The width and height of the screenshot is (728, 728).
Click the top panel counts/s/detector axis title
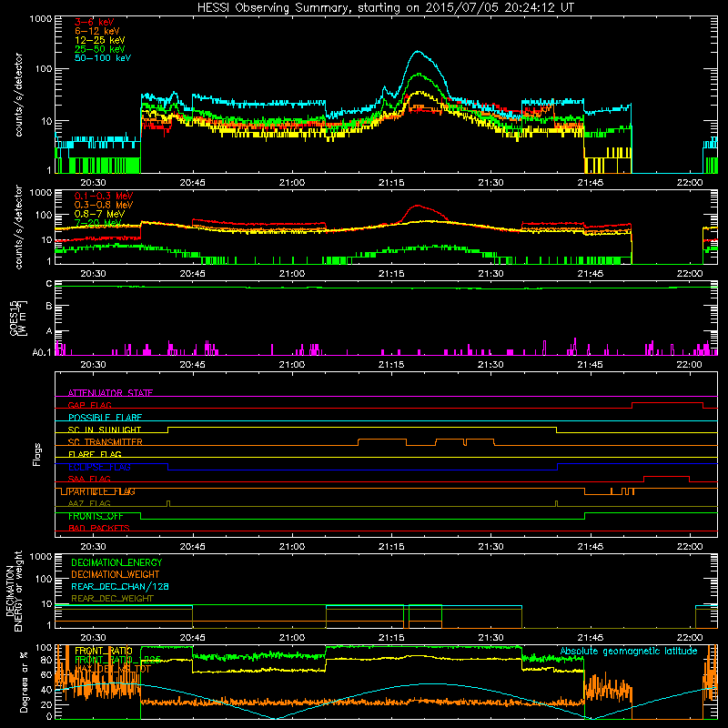[18, 95]
